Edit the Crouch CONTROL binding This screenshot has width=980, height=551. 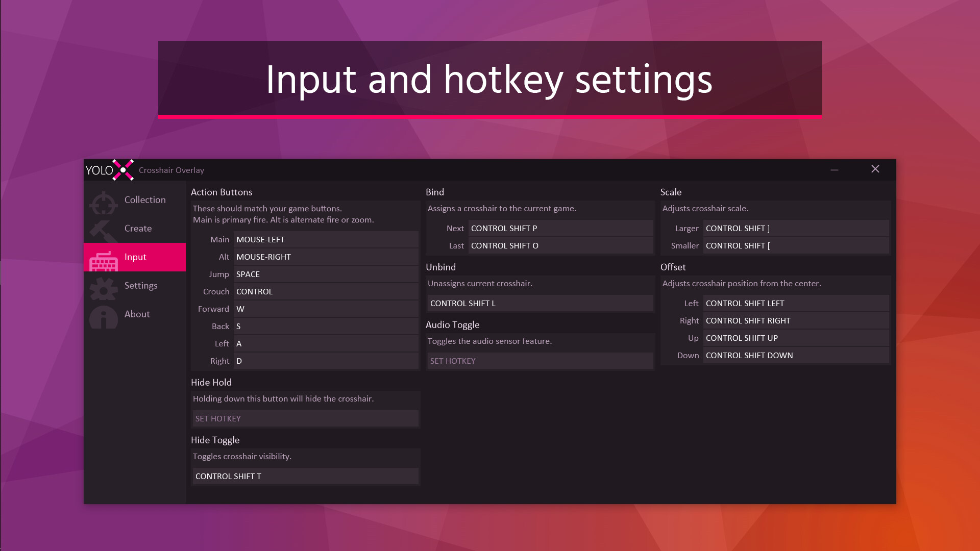[326, 291]
